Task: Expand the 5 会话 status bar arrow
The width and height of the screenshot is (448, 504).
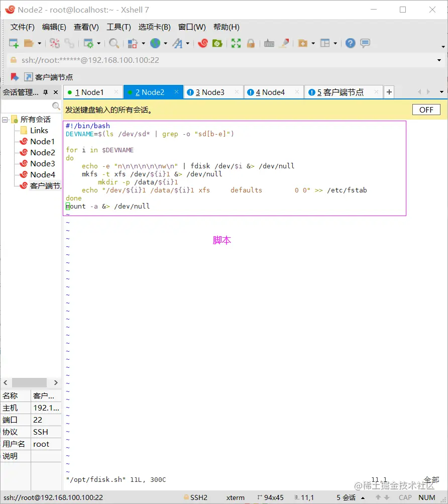Action: click(363, 498)
